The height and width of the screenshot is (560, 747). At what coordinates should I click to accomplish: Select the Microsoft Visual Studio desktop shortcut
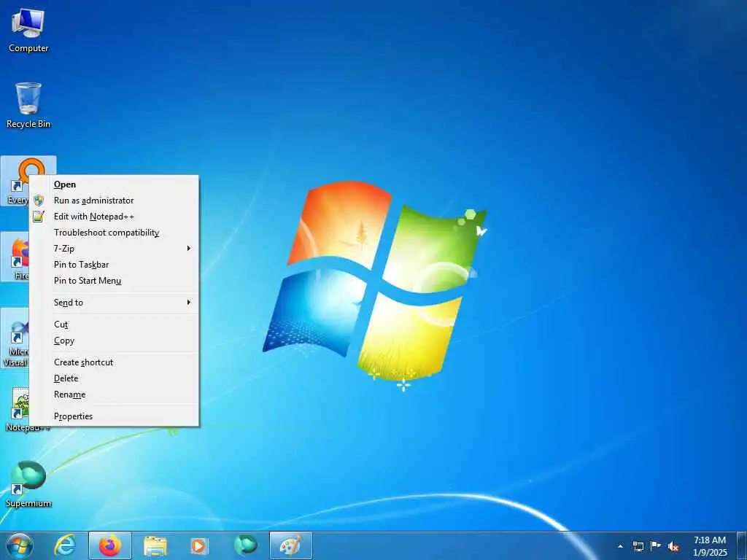16,337
